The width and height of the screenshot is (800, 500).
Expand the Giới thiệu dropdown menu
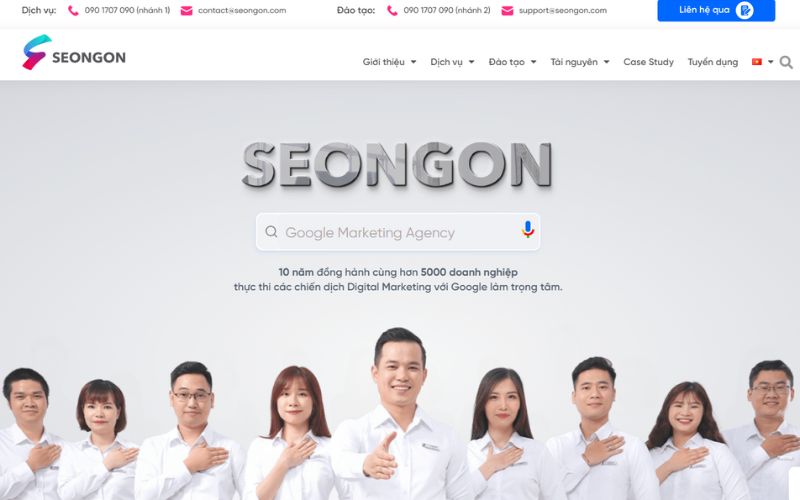coord(389,62)
